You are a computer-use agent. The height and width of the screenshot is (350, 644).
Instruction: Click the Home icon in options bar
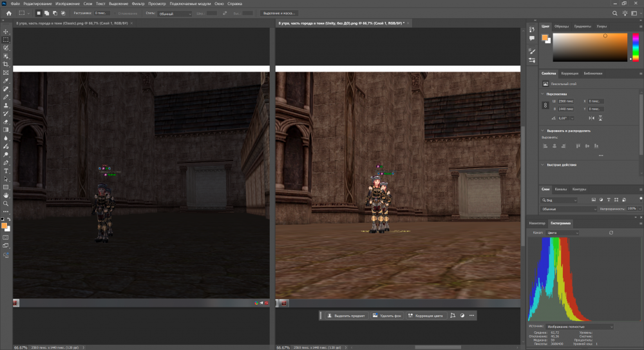coord(8,13)
